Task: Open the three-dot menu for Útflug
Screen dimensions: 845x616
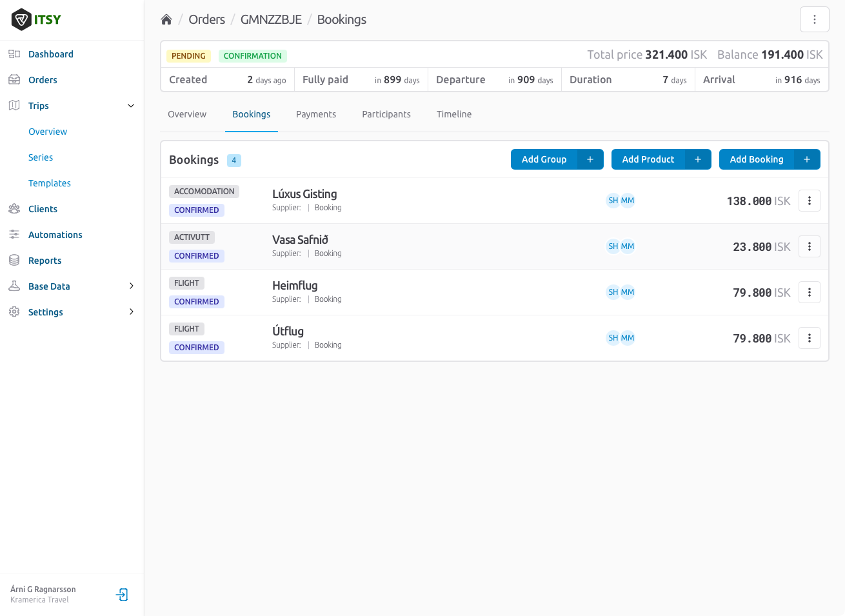Action: (x=809, y=338)
